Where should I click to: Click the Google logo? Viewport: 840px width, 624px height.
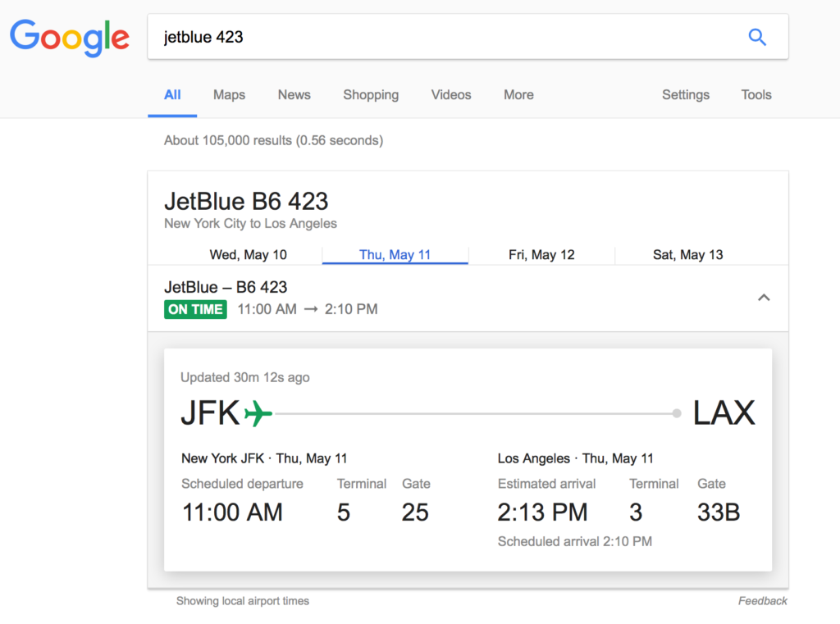(70, 37)
